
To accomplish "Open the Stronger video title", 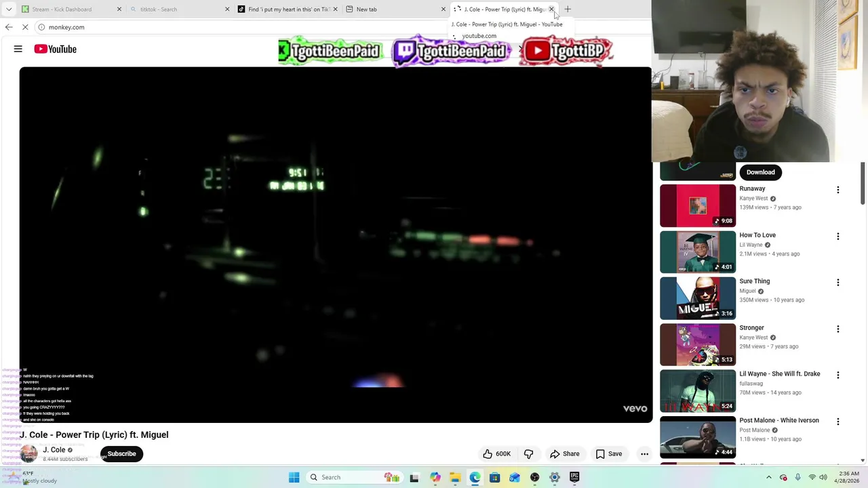I will tap(751, 328).
